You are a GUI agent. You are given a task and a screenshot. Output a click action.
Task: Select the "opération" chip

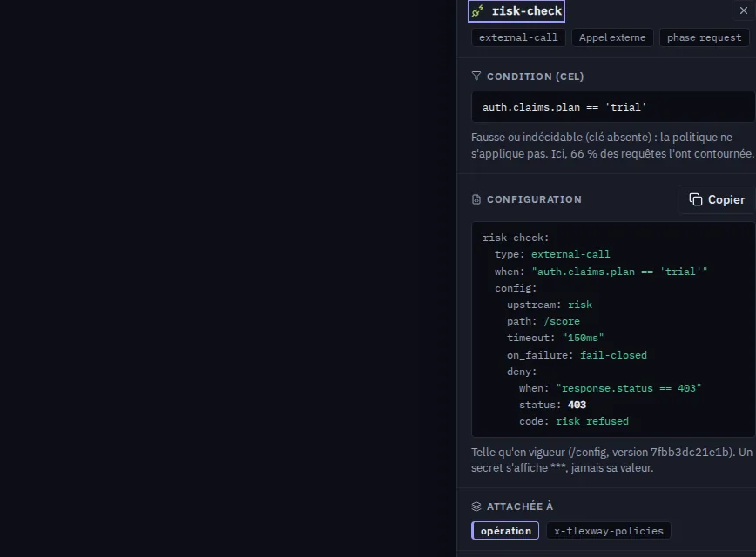[505, 531]
